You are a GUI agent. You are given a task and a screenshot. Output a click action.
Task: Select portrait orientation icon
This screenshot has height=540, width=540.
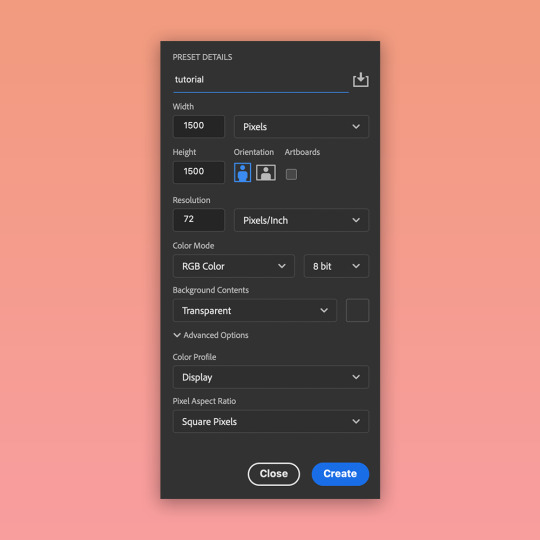242,173
